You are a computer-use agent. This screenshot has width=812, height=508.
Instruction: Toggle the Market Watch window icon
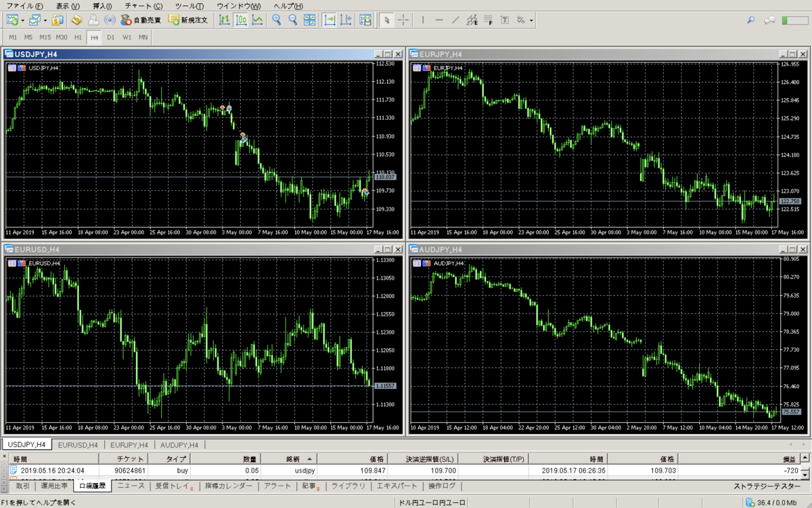59,20
